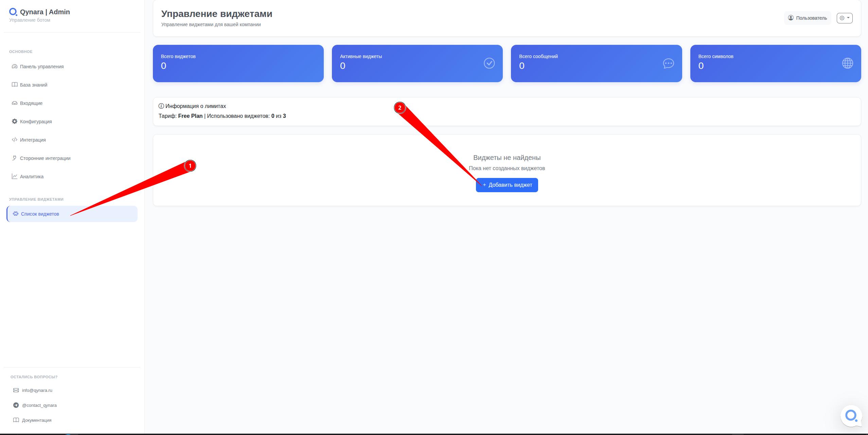The image size is (868, 435).
Task: Click the Всего виджетов stat card
Action: pyautogui.click(x=238, y=63)
